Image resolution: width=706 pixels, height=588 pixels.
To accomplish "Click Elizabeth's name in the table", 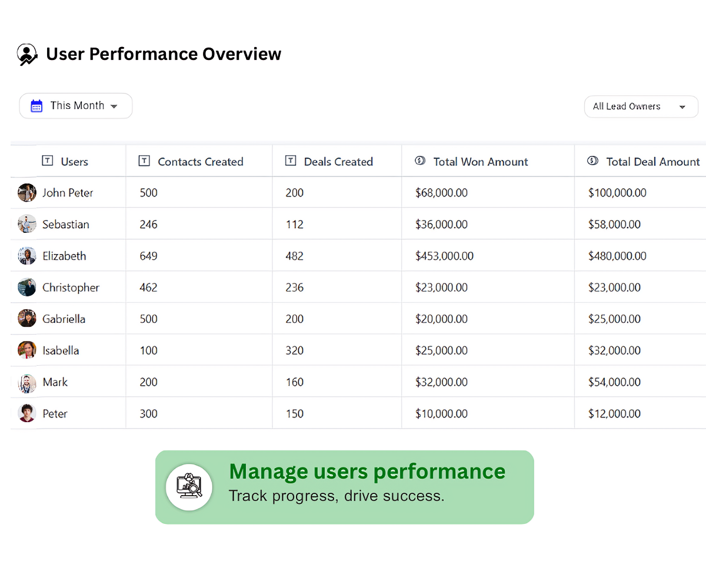I will 64,256.
